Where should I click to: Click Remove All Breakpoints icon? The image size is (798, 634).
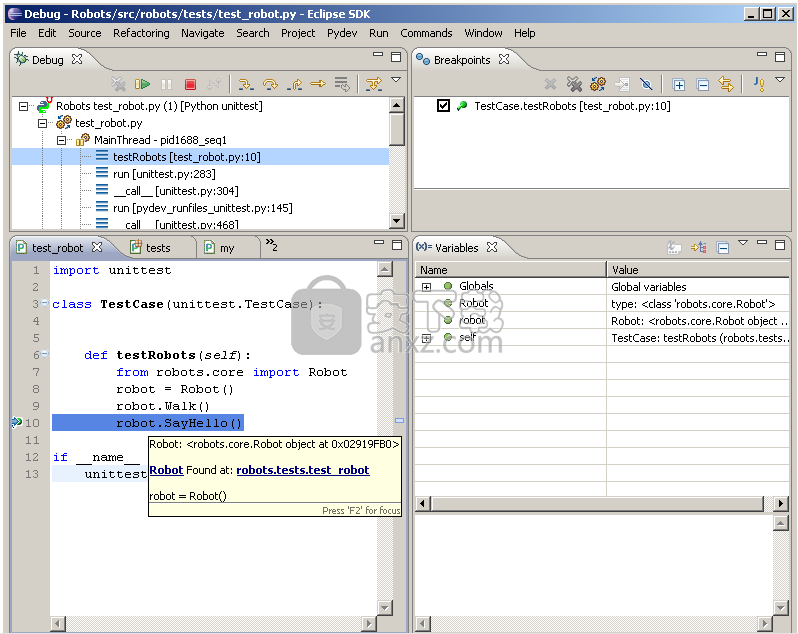coord(574,84)
